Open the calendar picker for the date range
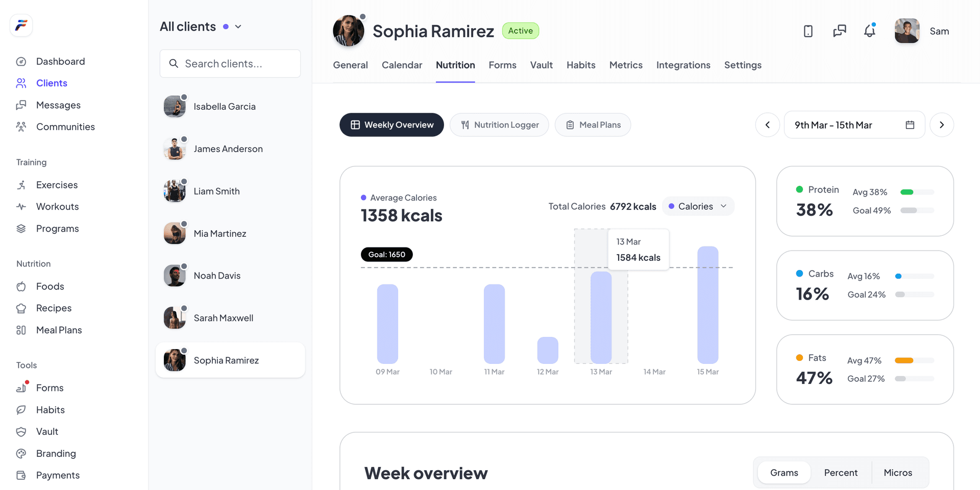Screen dimensions: 980x490 [x=911, y=125]
